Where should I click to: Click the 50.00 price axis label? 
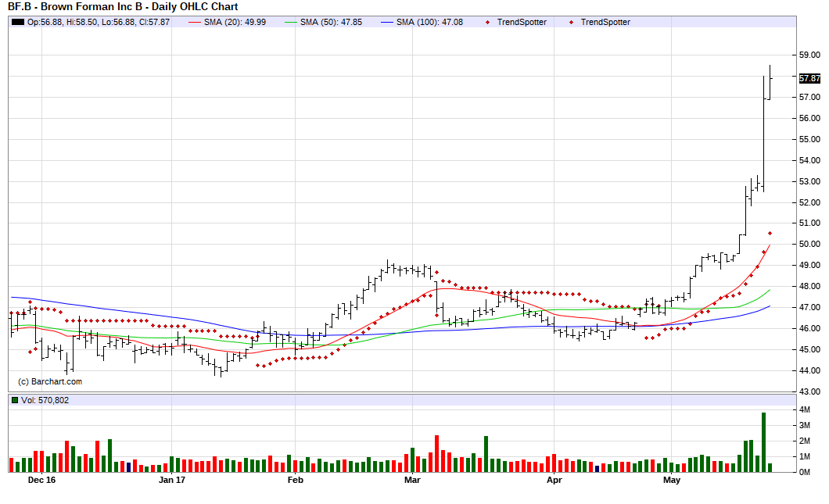(x=809, y=244)
